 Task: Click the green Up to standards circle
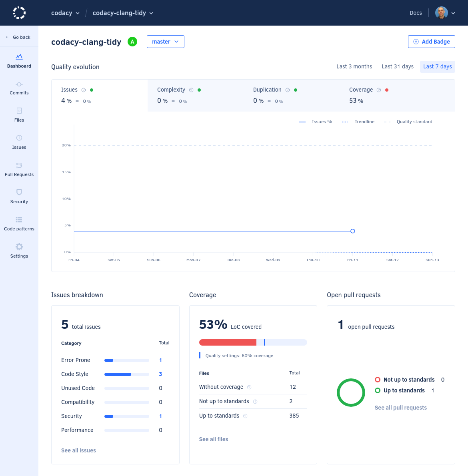(x=378, y=390)
